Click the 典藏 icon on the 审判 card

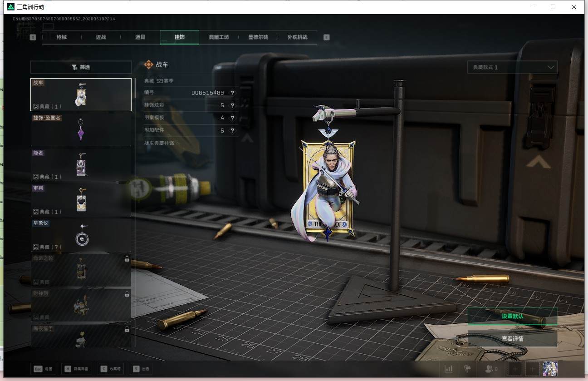[35, 212]
